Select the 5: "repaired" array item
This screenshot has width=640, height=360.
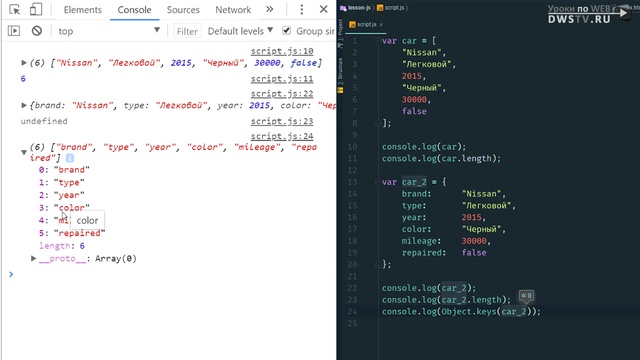[72, 233]
